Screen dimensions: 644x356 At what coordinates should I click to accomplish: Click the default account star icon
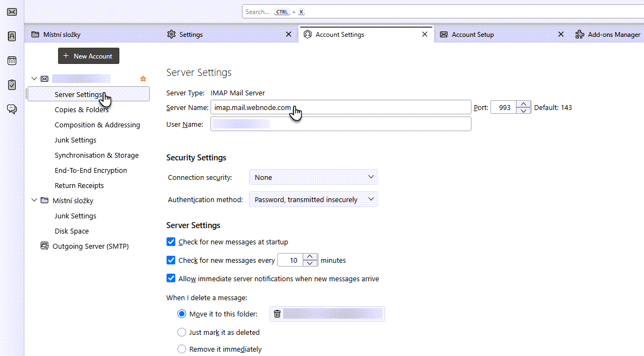click(x=143, y=79)
